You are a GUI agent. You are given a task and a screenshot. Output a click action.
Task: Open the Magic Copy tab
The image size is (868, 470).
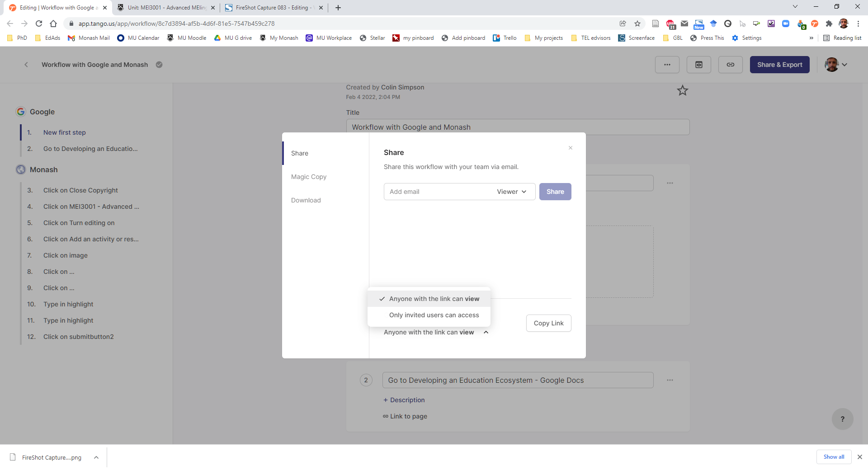(x=309, y=177)
